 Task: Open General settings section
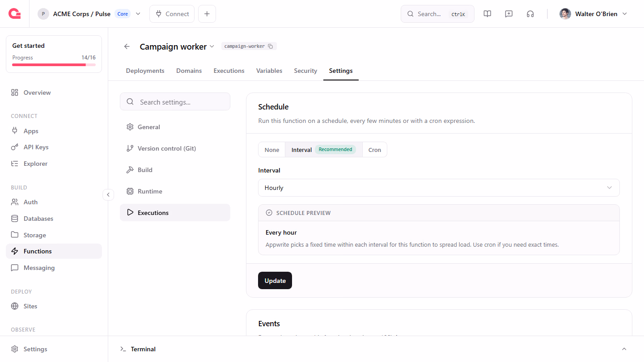click(x=175, y=127)
